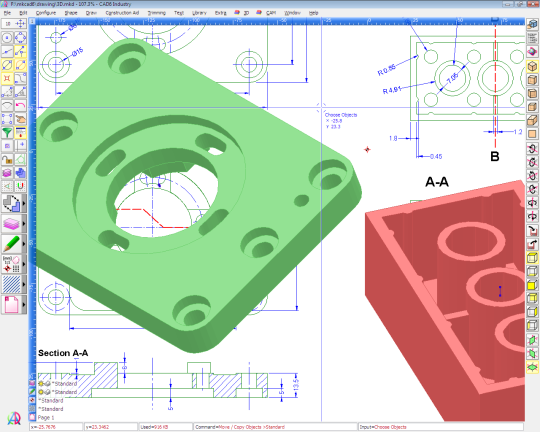
Task: Toggle the highlighted orange circle snap tool
Action: click(20, 65)
